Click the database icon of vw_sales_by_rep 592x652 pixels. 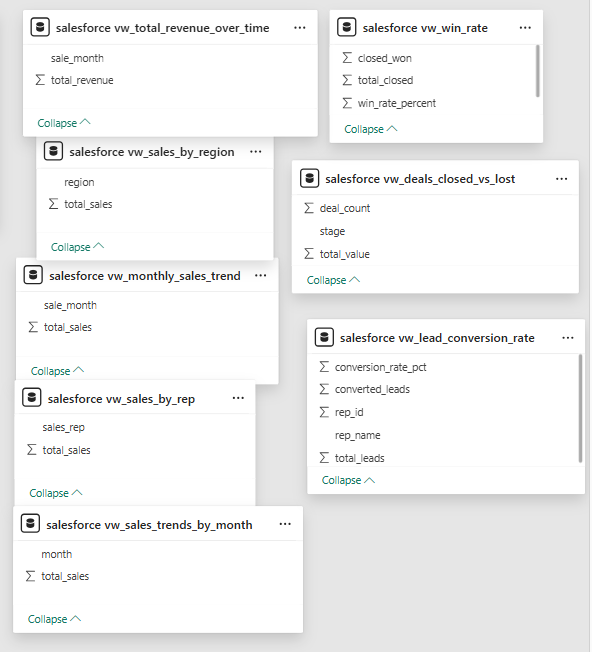coord(32,398)
